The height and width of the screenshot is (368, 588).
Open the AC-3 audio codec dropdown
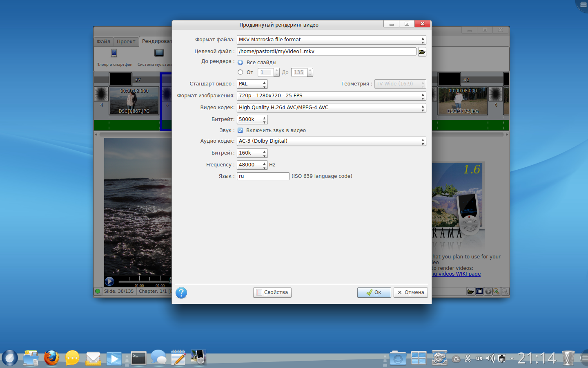pyautogui.click(x=331, y=141)
